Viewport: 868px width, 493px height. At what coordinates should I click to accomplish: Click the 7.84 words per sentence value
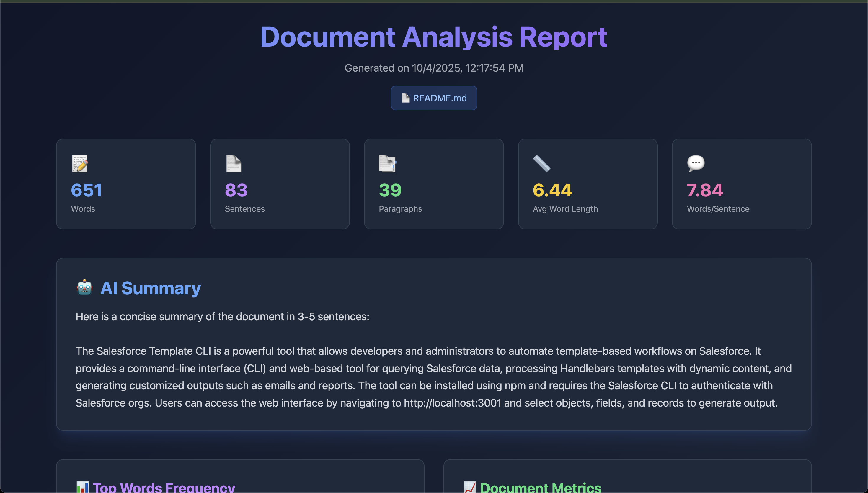pos(705,190)
